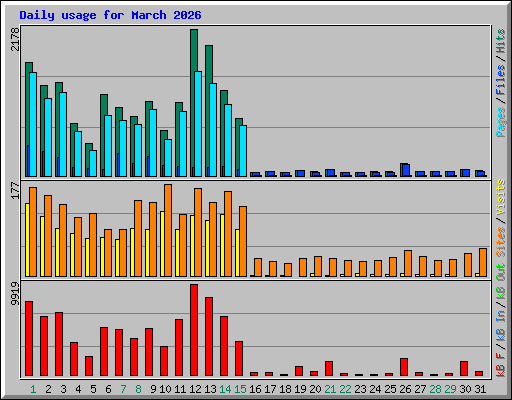
Task: Click the 2178 hits axis value
Action: pyautogui.click(x=15, y=39)
